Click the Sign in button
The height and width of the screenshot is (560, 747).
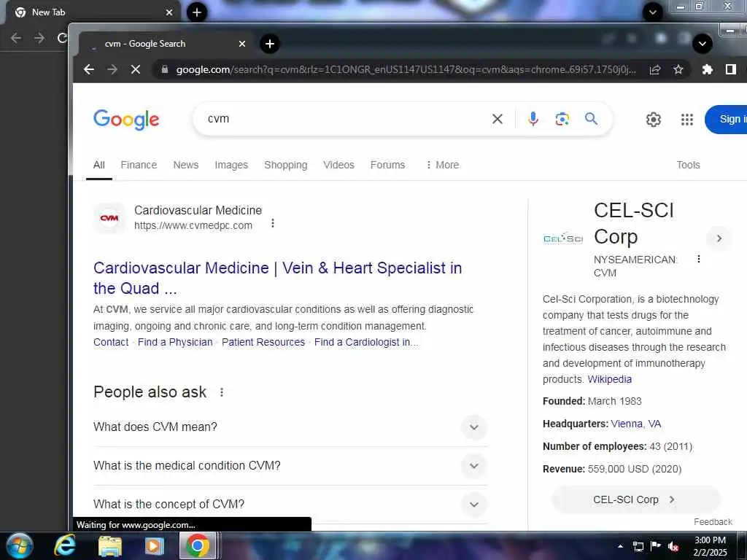pyautogui.click(x=726, y=120)
